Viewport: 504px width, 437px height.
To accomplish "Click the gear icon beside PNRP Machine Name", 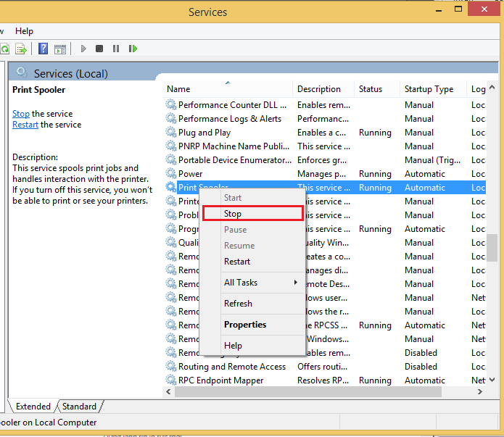I will point(171,146).
